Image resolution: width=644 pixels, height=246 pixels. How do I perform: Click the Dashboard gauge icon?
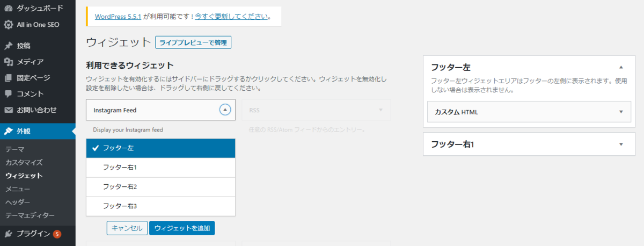point(9,9)
